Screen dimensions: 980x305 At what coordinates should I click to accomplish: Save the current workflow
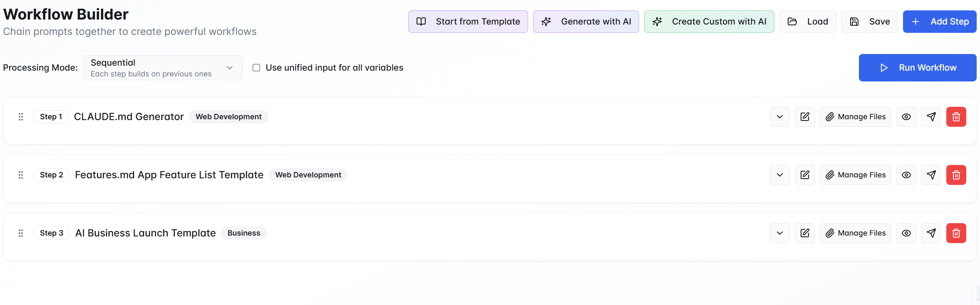click(869, 22)
